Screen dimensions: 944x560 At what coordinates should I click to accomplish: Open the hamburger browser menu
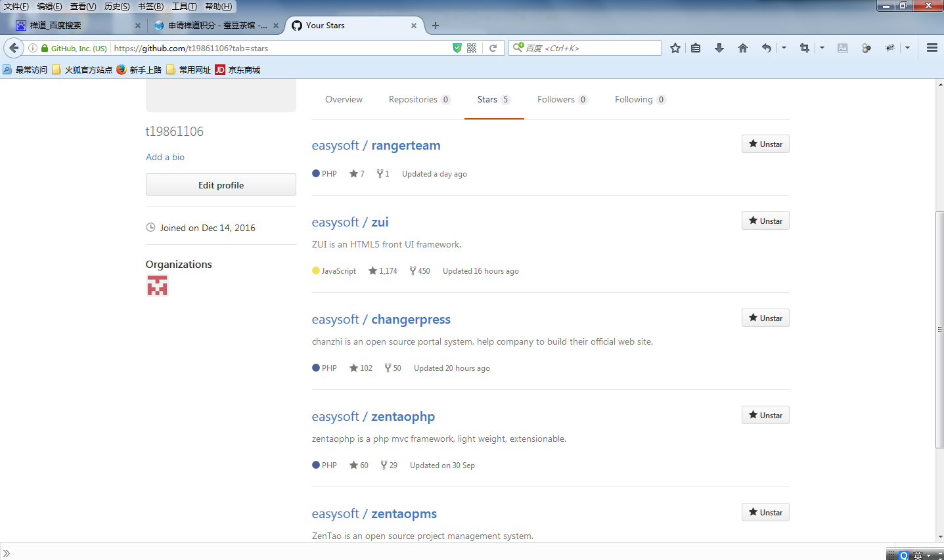pos(932,48)
